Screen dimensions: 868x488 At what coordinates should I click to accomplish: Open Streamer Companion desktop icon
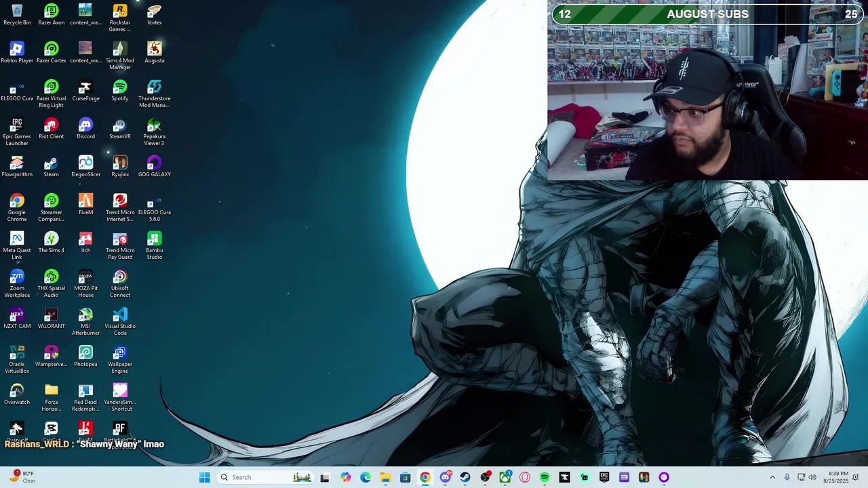click(x=51, y=207)
